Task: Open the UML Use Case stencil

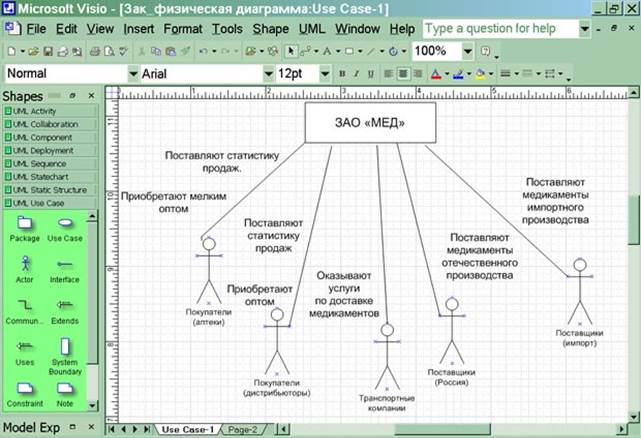Action: point(51,203)
